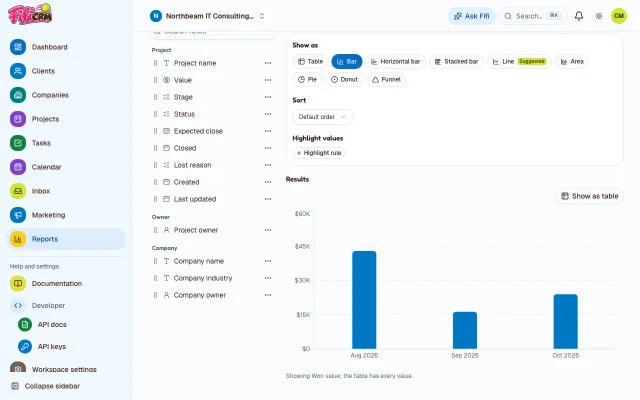Open options for Company owner field
This screenshot has width=640, height=400.
pyautogui.click(x=268, y=295)
